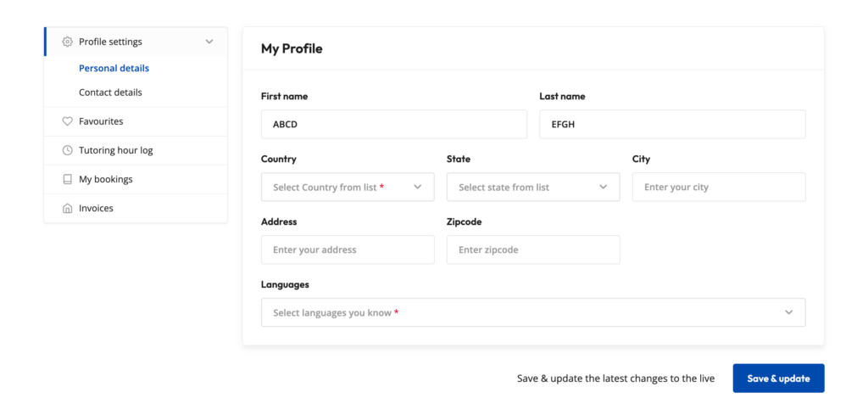Image resolution: width=868 pixels, height=415 pixels.
Task: Navigate to My bookings
Action: [x=105, y=179]
